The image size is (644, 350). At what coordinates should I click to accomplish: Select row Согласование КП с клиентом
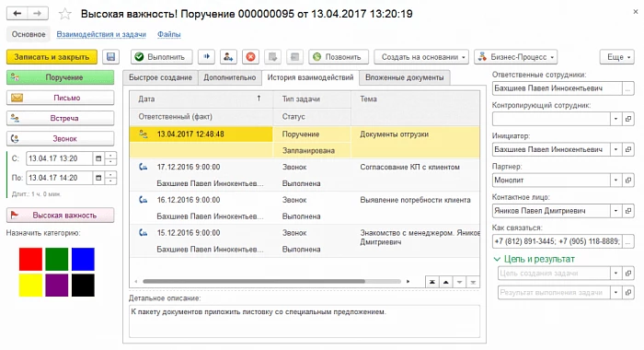click(305, 175)
